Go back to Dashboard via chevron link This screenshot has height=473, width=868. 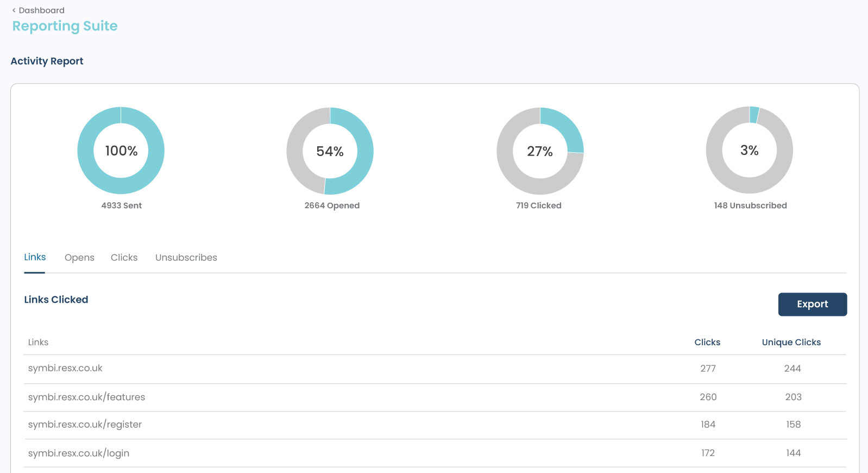[x=38, y=10]
